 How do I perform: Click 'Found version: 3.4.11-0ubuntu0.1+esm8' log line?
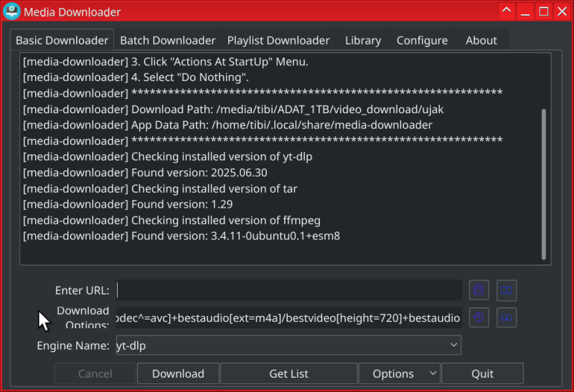click(182, 236)
